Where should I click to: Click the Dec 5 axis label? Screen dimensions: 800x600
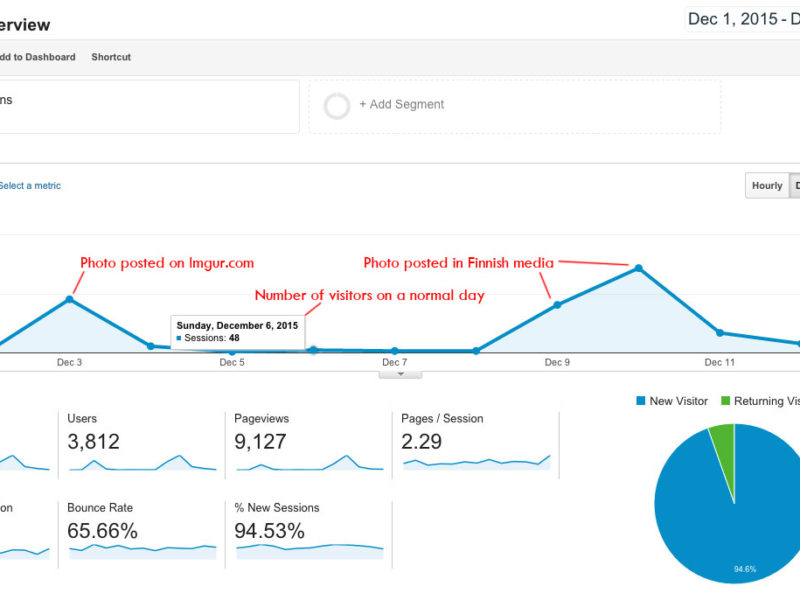point(232,362)
